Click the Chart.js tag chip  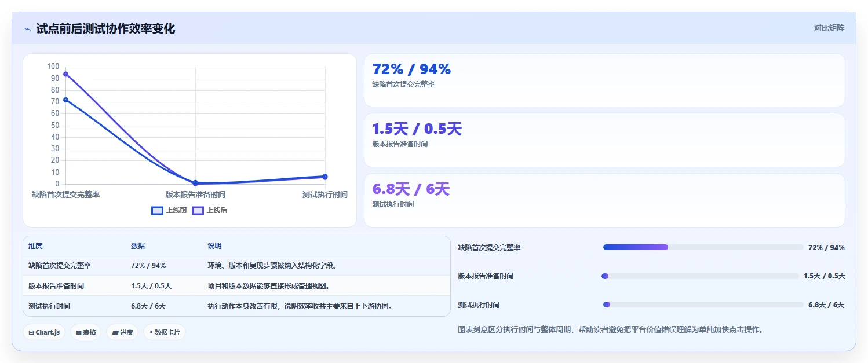click(x=44, y=332)
